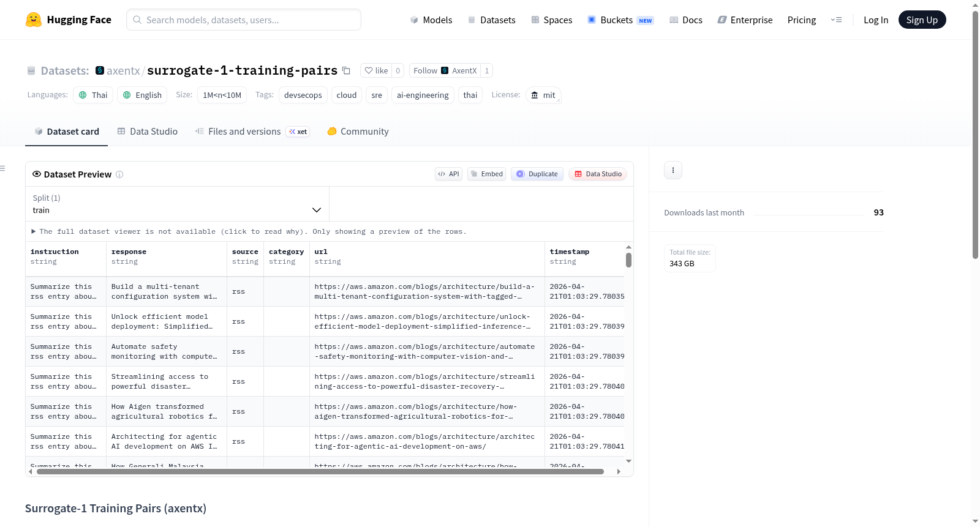Open the navigation more-options menu icon

tap(836, 20)
